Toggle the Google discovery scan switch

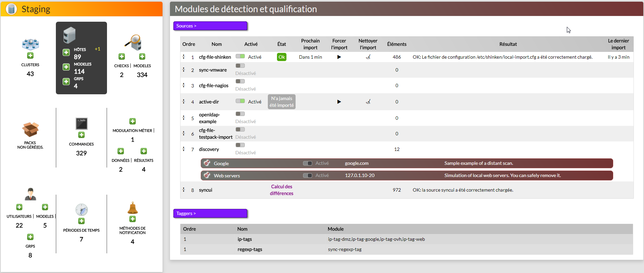click(x=307, y=163)
